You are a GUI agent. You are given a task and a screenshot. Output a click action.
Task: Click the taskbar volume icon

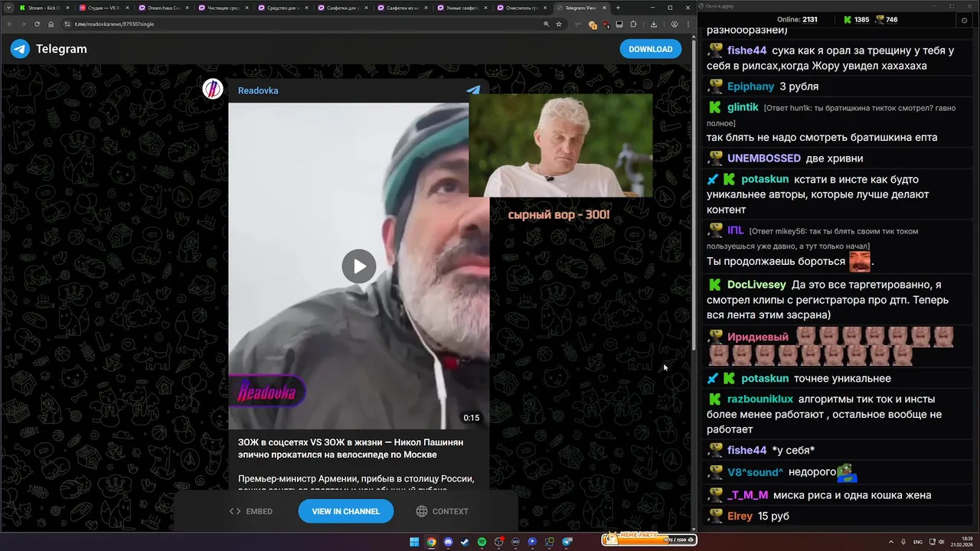(941, 542)
